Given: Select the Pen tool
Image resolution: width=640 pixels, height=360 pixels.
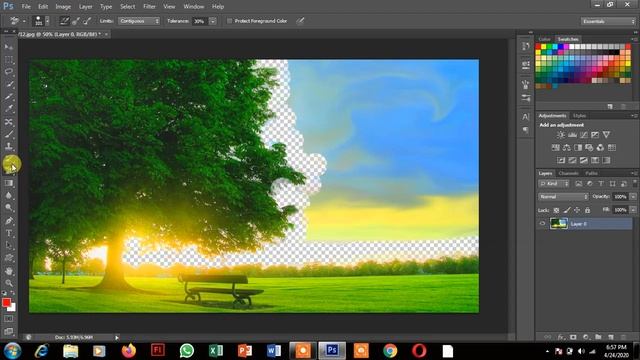Looking at the screenshot, I should (9, 221).
